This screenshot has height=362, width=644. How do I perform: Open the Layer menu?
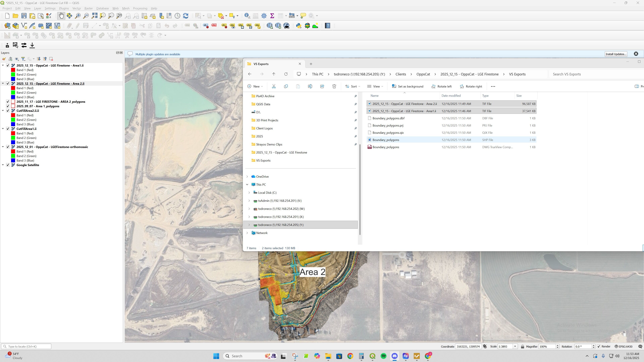pyautogui.click(x=38, y=8)
